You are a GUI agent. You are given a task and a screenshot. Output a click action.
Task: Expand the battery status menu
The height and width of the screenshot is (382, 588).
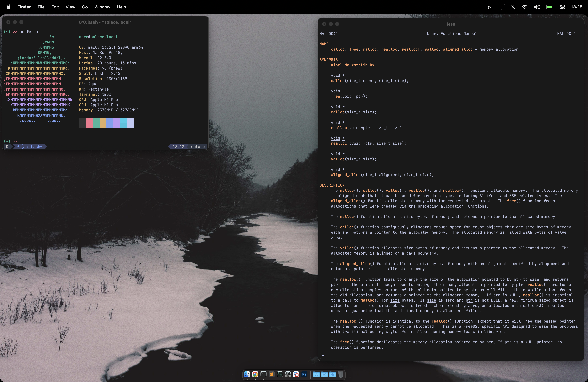click(x=550, y=7)
